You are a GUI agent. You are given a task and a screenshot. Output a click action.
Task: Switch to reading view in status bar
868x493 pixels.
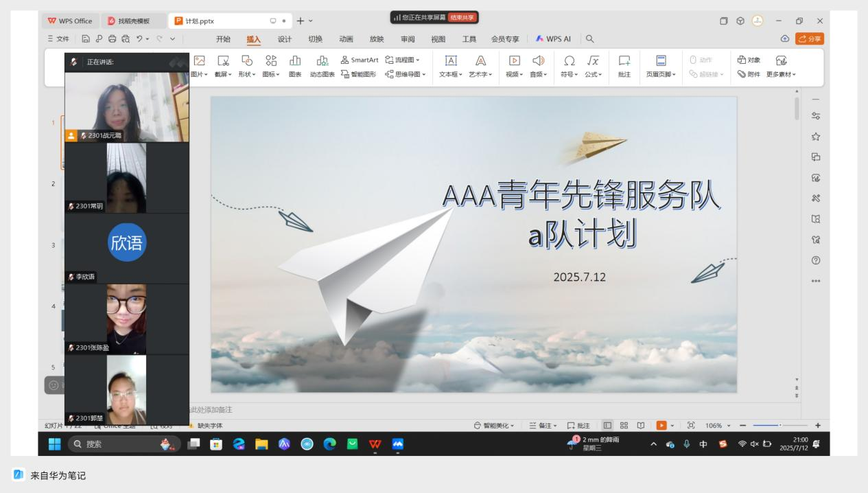coord(640,426)
